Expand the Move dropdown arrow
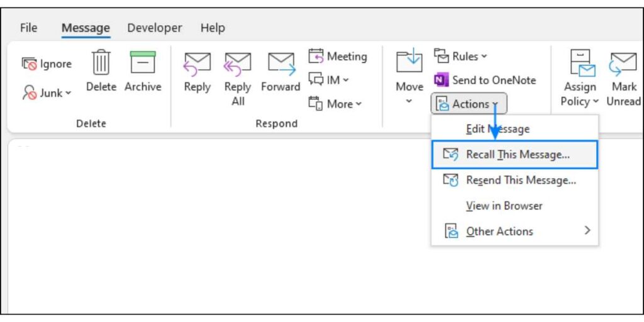Viewport: 644px width, 322px height. pyautogui.click(x=409, y=101)
